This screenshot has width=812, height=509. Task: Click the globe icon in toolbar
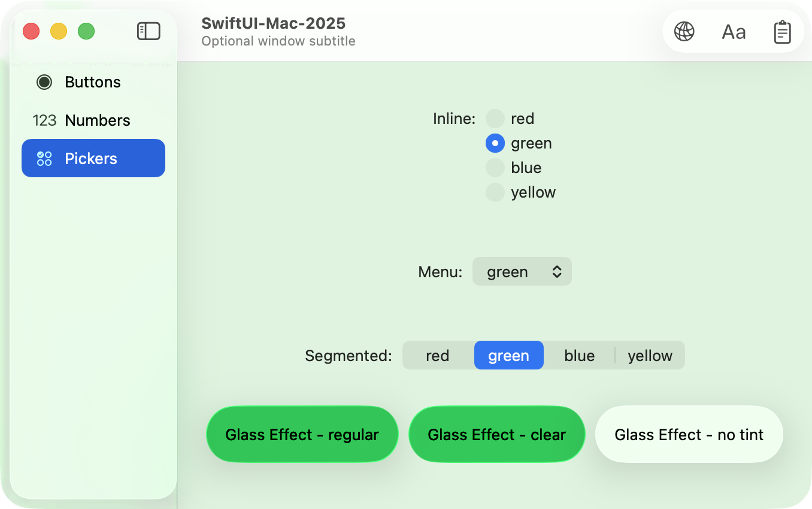684,31
